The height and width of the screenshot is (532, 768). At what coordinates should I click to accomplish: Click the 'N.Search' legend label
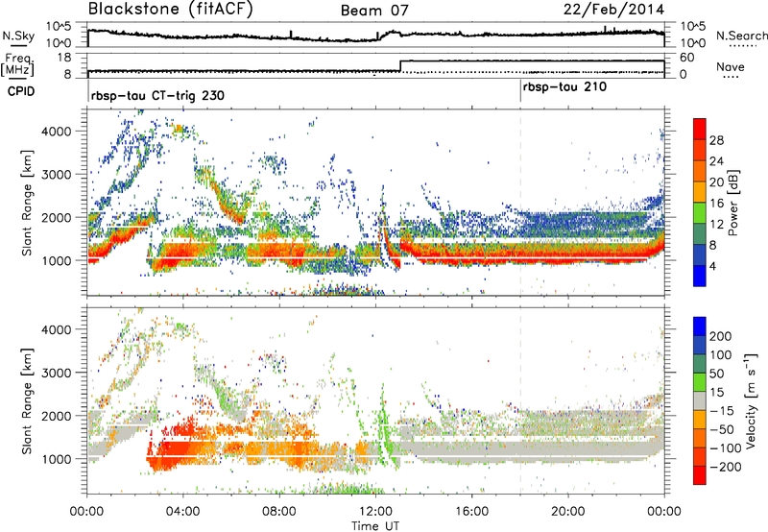point(742,36)
